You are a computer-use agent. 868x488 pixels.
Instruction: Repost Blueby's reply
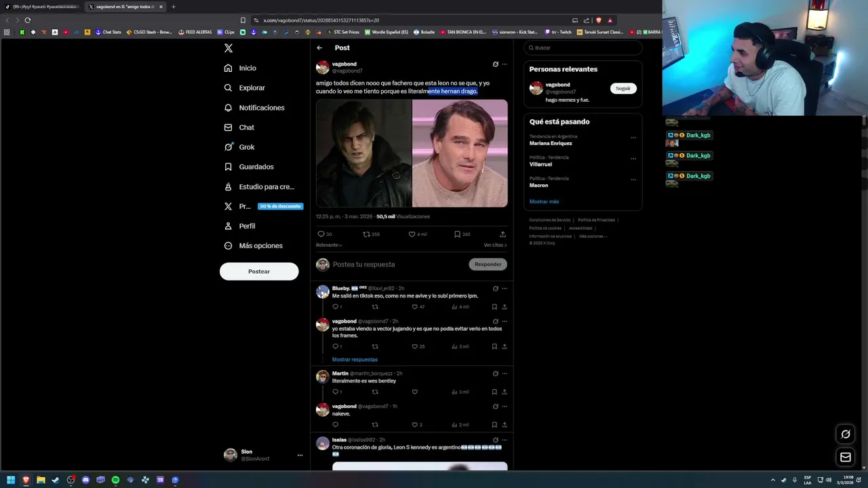[x=375, y=307]
